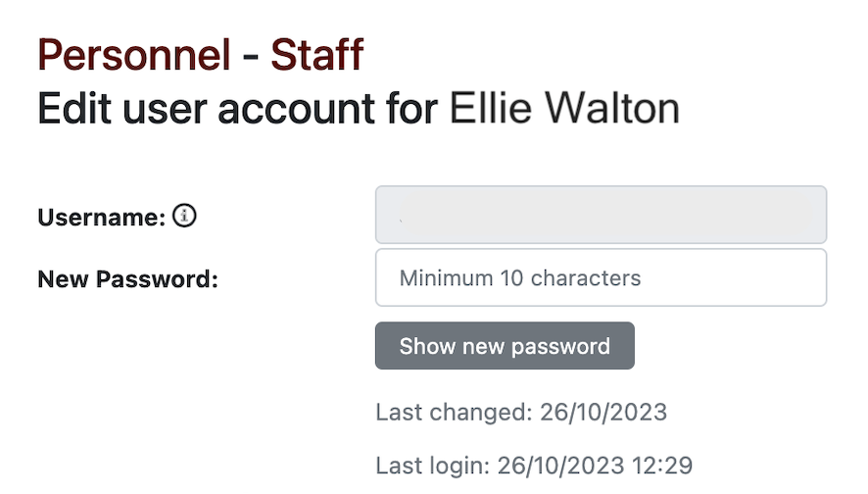Viewport: 868px width, 494px height.
Task: Click the 26/10/2023 last changed date
Action: [x=603, y=412]
